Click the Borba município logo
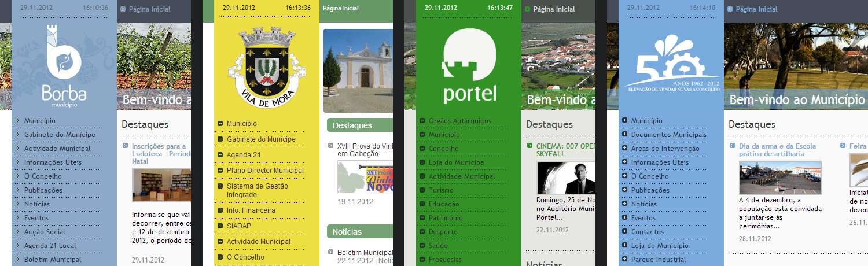Viewport: 868px width, 266px height. pyautogui.click(x=64, y=66)
